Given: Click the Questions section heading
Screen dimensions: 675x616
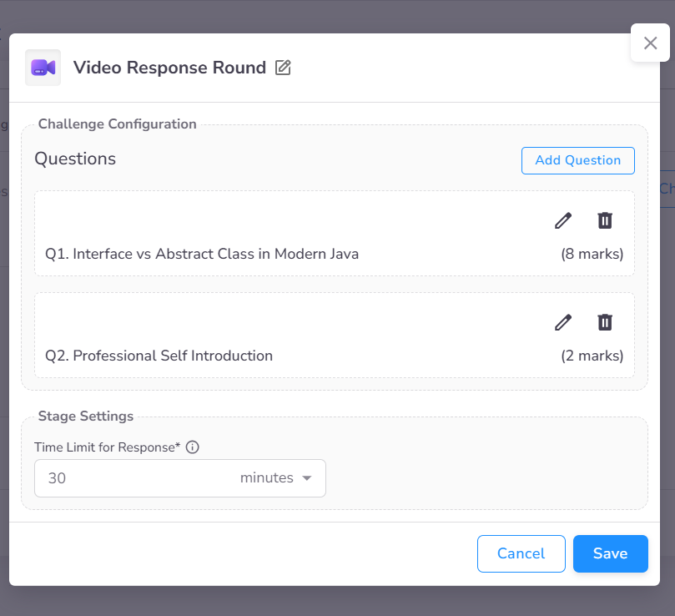Looking at the screenshot, I should click(x=75, y=159).
